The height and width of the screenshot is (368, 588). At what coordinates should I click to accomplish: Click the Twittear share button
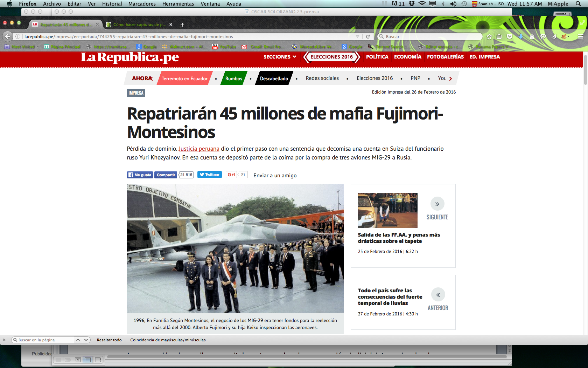tap(209, 175)
